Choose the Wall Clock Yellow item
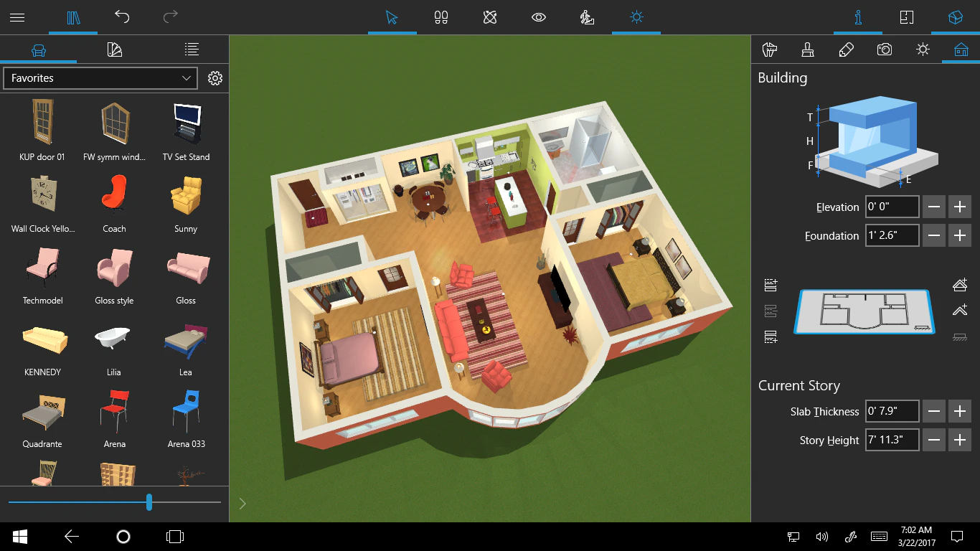The height and width of the screenshot is (551, 980). 42,202
